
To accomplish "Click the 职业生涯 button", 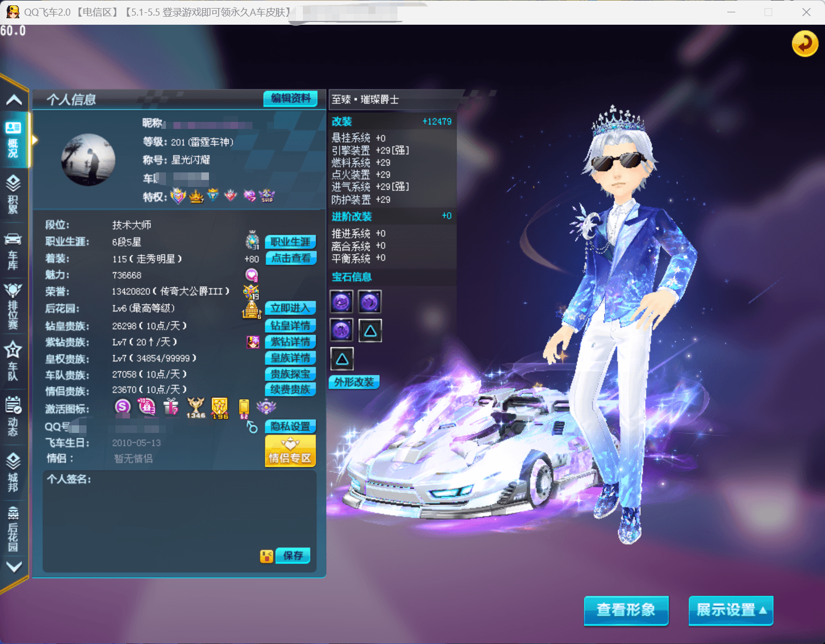I will (x=291, y=242).
